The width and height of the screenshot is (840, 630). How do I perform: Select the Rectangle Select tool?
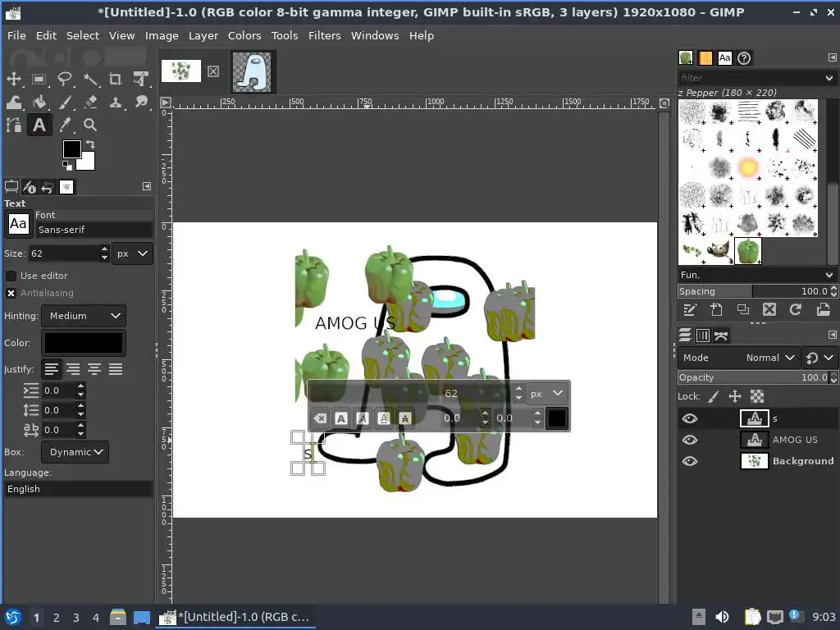click(x=39, y=80)
